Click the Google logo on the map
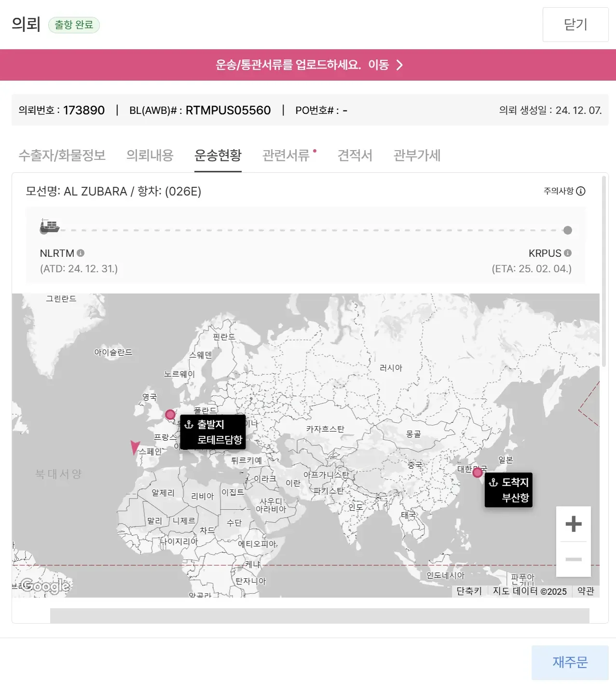Screen dimensions: 616x684 coord(45,586)
